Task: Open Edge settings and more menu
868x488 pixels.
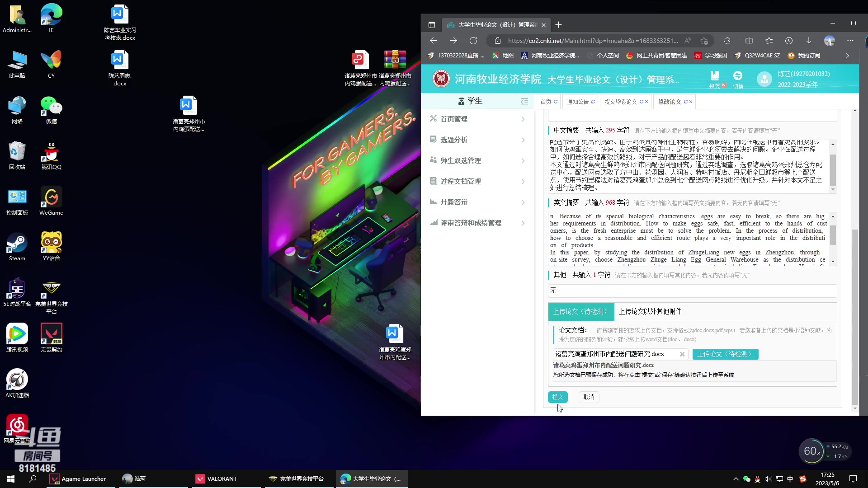Action: pos(850,41)
